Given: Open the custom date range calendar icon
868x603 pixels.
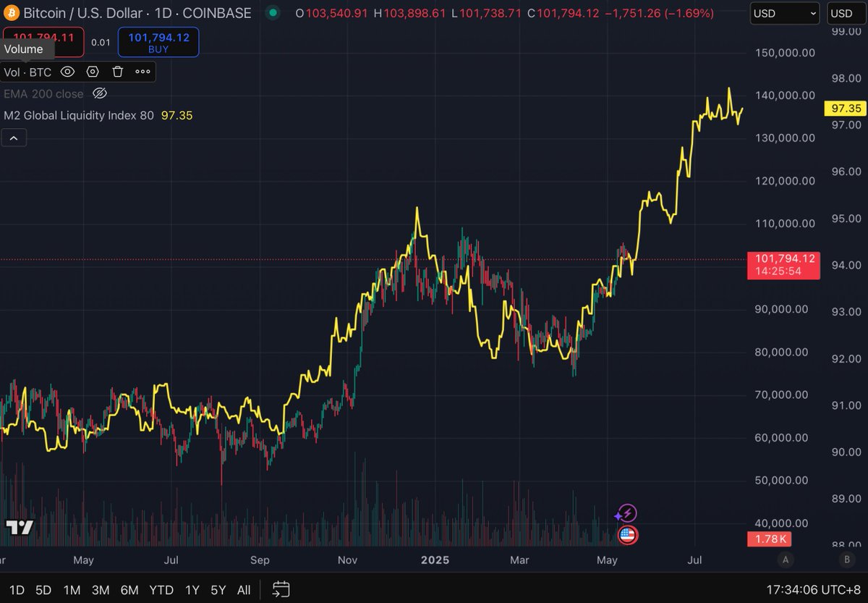Looking at the screenshot, I should (x=281, y=589).
